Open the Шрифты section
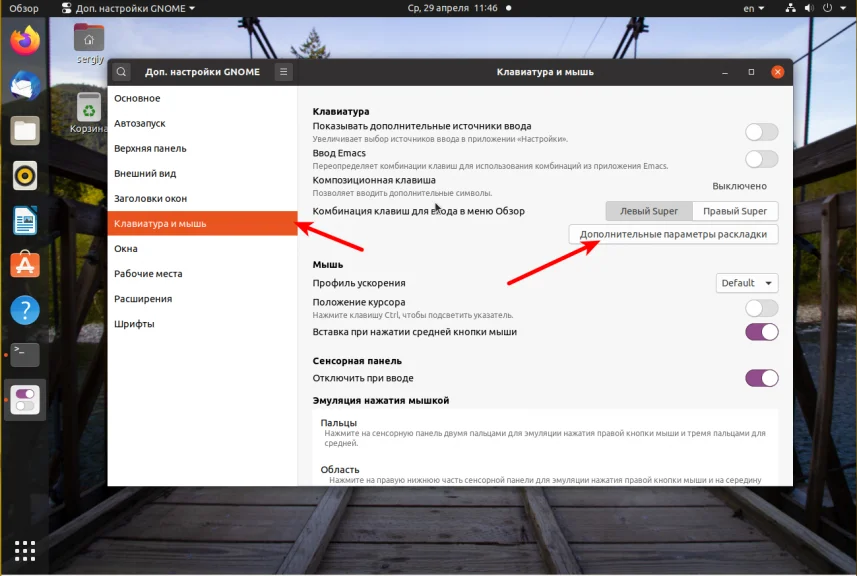857x576 pixels. [x=202, y=324]
